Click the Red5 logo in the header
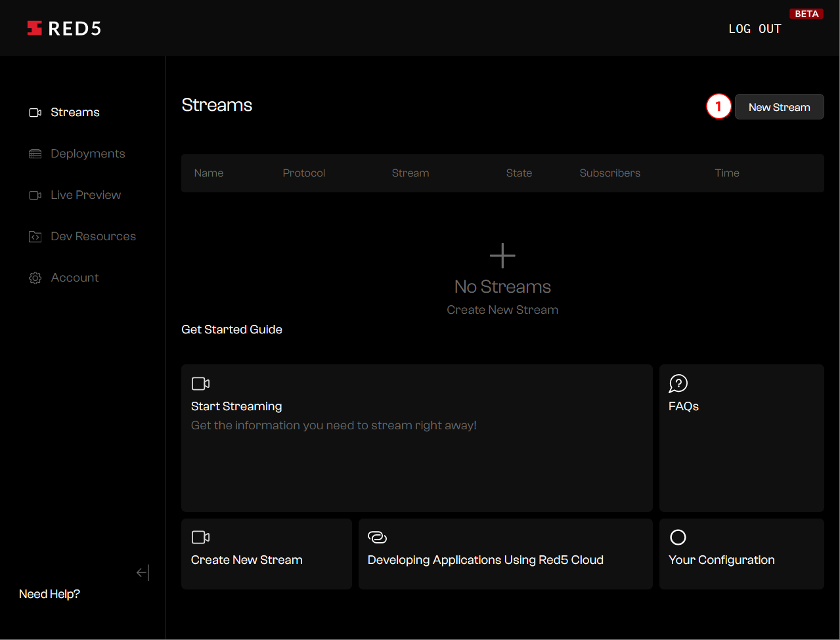 (x=64, y=28)
